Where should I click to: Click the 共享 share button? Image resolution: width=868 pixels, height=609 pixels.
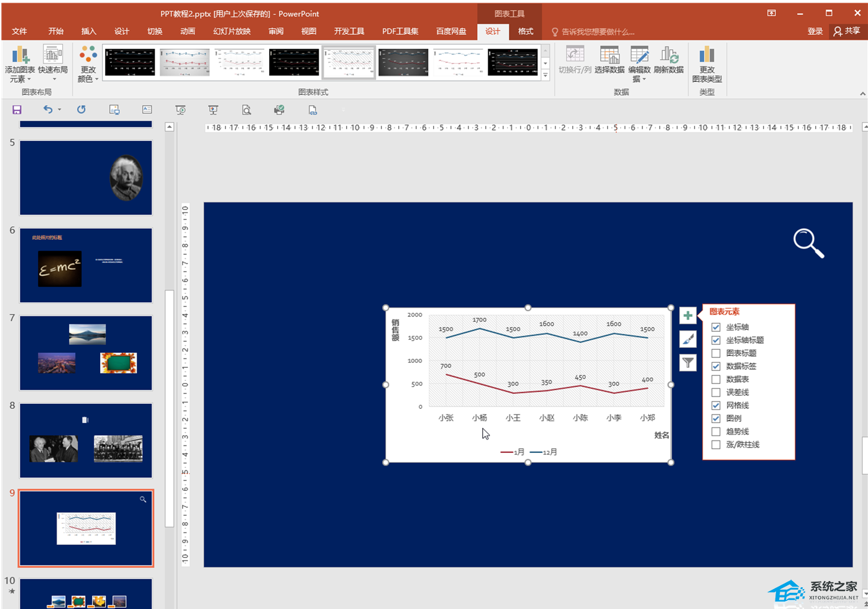pos(847,32)
